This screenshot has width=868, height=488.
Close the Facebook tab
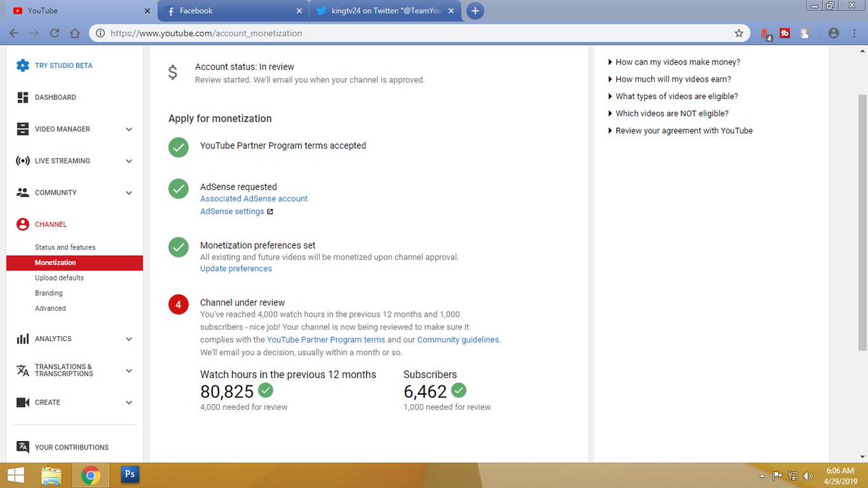click(x=299, y=11)
